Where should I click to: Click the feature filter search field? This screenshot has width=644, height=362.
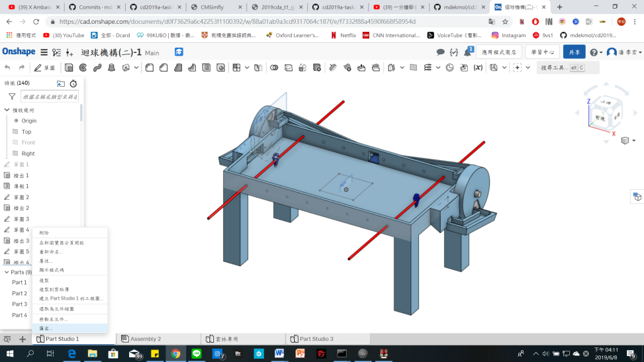(50, 97)
